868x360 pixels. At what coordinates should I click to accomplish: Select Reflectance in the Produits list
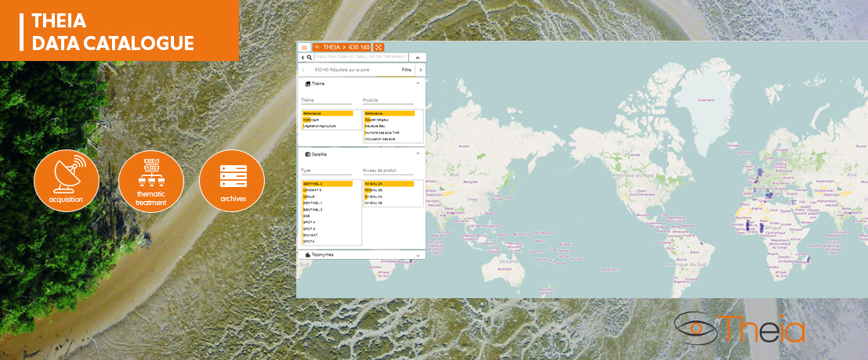[x=389, y=113]
